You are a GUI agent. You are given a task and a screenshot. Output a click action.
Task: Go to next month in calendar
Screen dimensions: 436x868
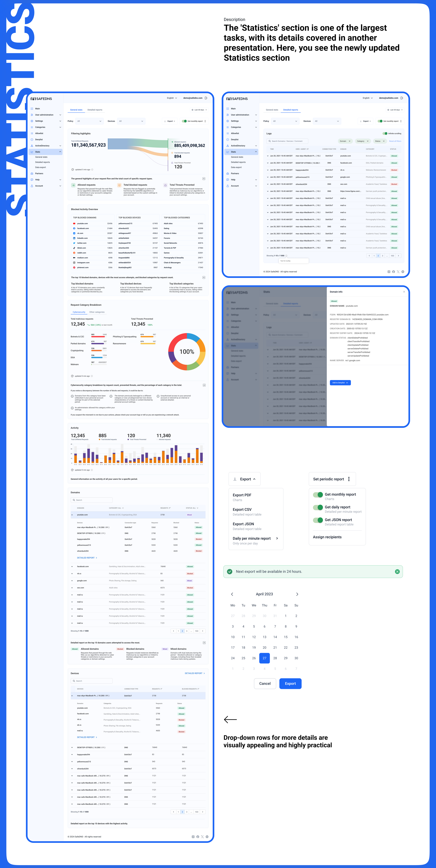point(297,594)
